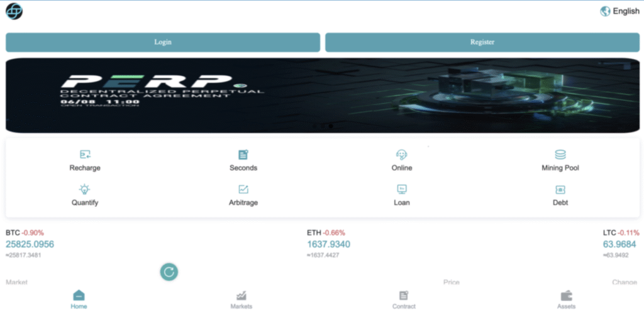This screenshot has width=644, height=321.
Task: Switch to the Home tab
Action: click(79, 300)
